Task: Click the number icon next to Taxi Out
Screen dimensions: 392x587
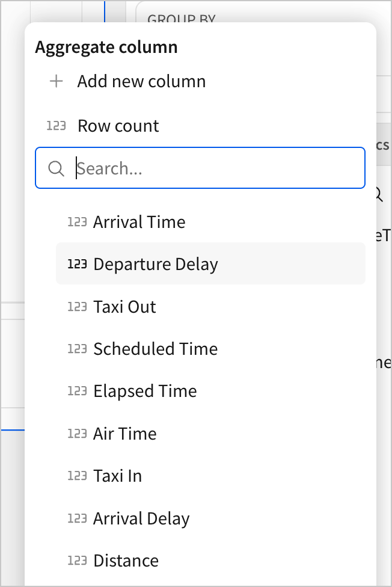Action: click(x=77, y=307)
